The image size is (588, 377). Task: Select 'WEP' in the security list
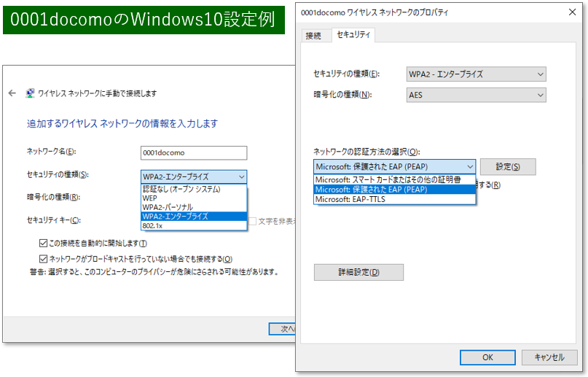pos(194,198)
